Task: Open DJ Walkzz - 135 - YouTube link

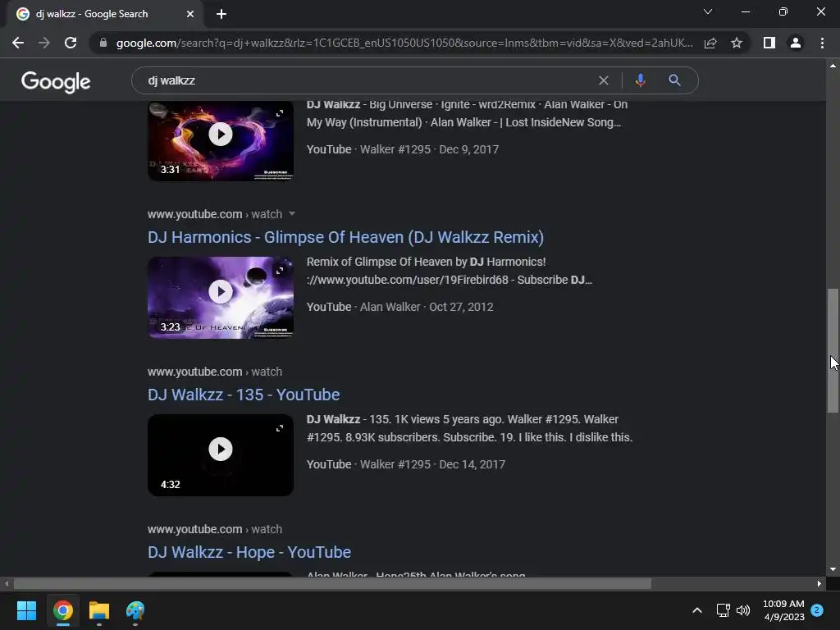Action: [244, 395]
